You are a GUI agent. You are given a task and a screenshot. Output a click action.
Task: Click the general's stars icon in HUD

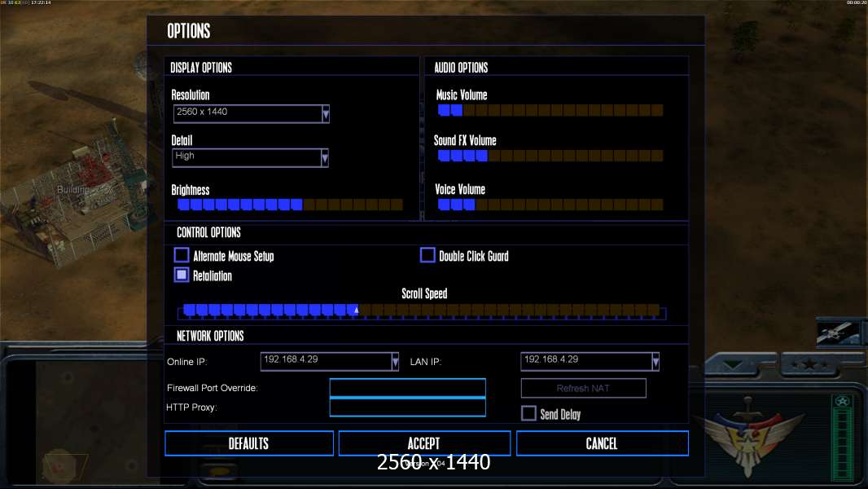tap(809, 364)
